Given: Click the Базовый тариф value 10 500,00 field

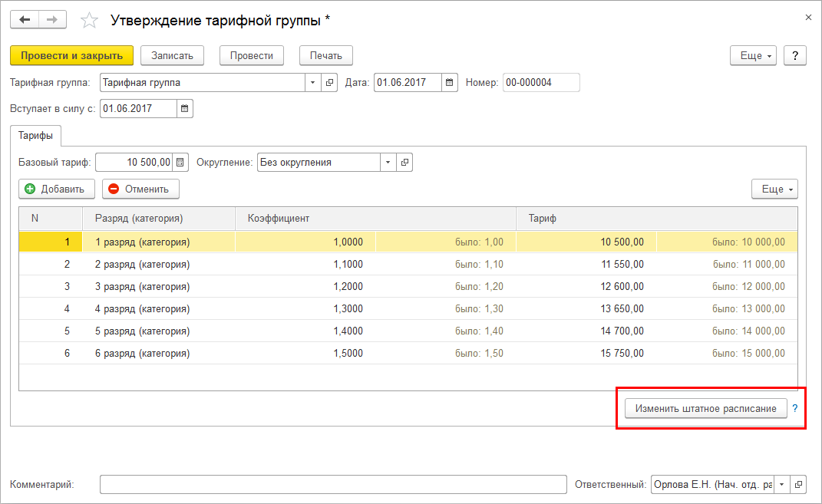Looking at the screenshot, I should coord(134,163).
